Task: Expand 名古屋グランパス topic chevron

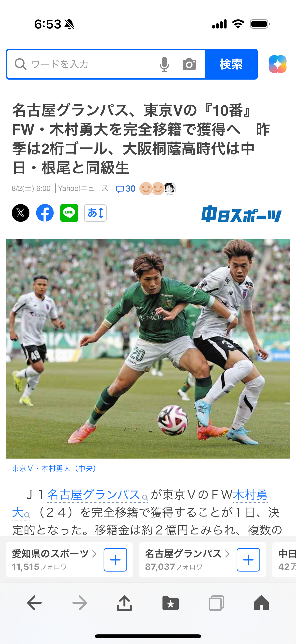Action: point(227,554)
